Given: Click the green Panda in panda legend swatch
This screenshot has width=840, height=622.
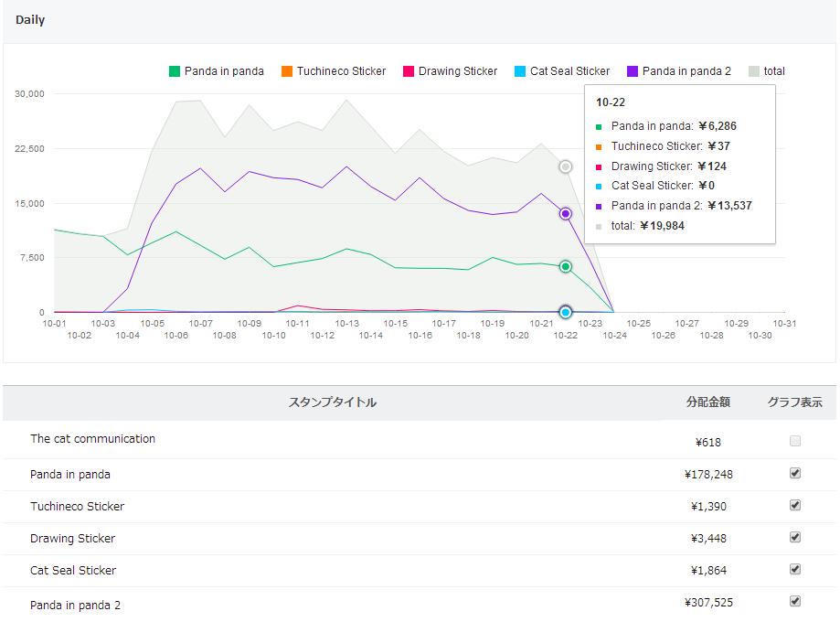Looking at the screenshot, I should (x=175, y=71).
